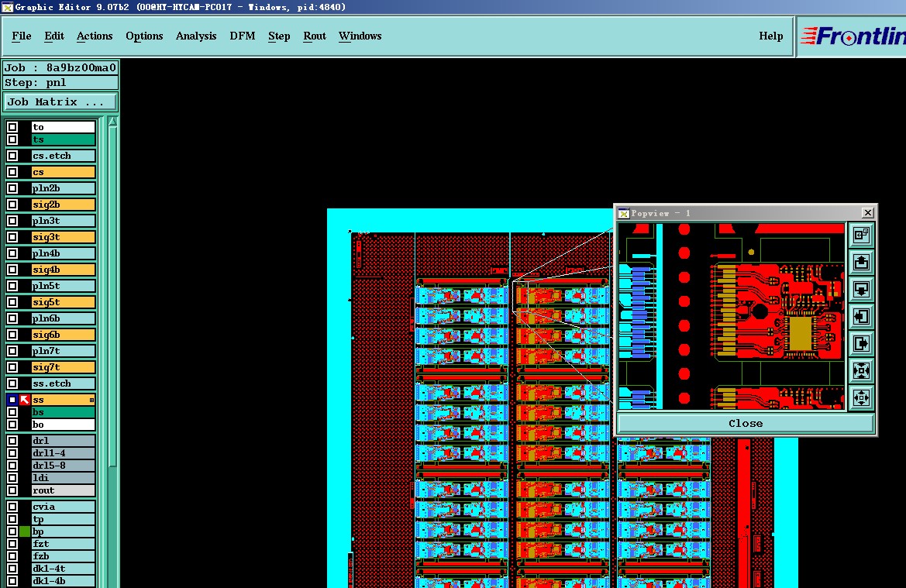The height and width of the screenshot is (588, 906).
Task: Enable display of layer drl
Action: 12,441
